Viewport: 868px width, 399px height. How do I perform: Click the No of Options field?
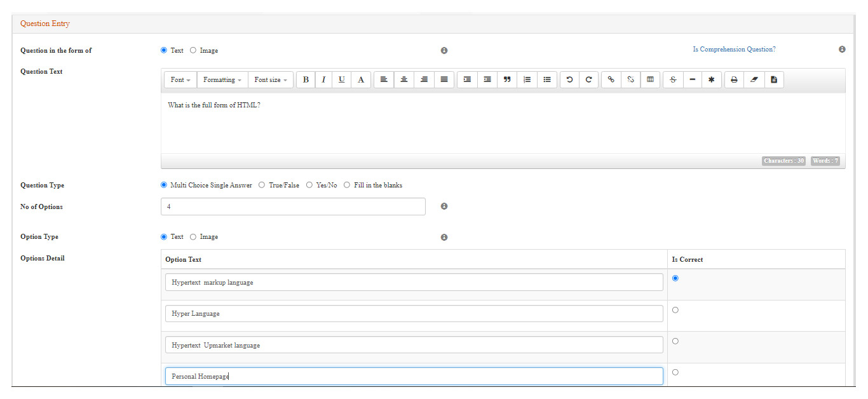(293, 206)
